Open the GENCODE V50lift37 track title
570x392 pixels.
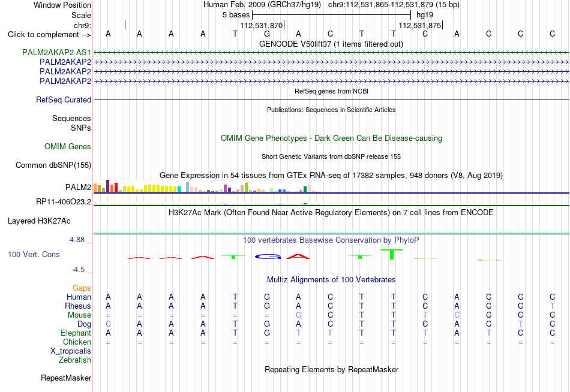tap(331, 44)
